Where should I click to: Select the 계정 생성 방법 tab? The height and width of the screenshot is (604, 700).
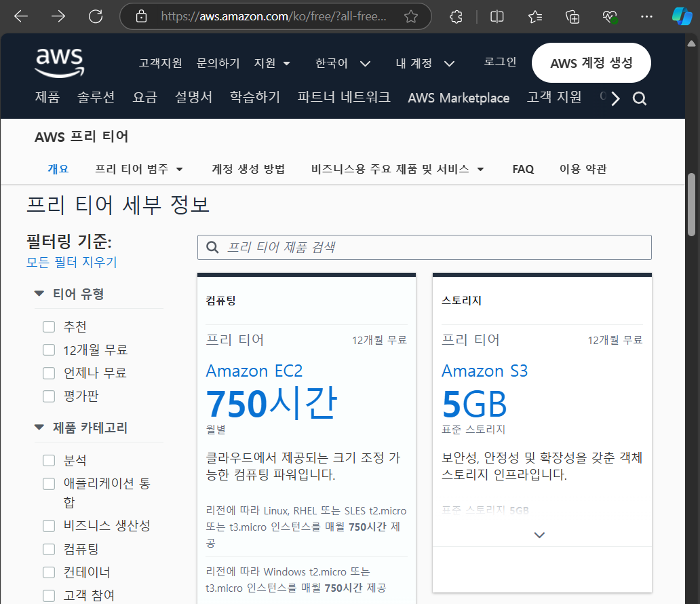(x=248, y=169)
